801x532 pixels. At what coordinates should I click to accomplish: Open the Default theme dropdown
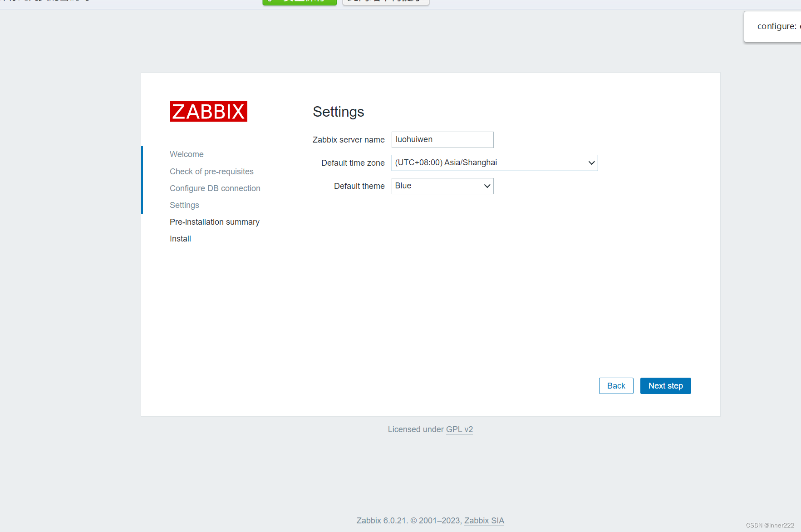click(442, 186)
